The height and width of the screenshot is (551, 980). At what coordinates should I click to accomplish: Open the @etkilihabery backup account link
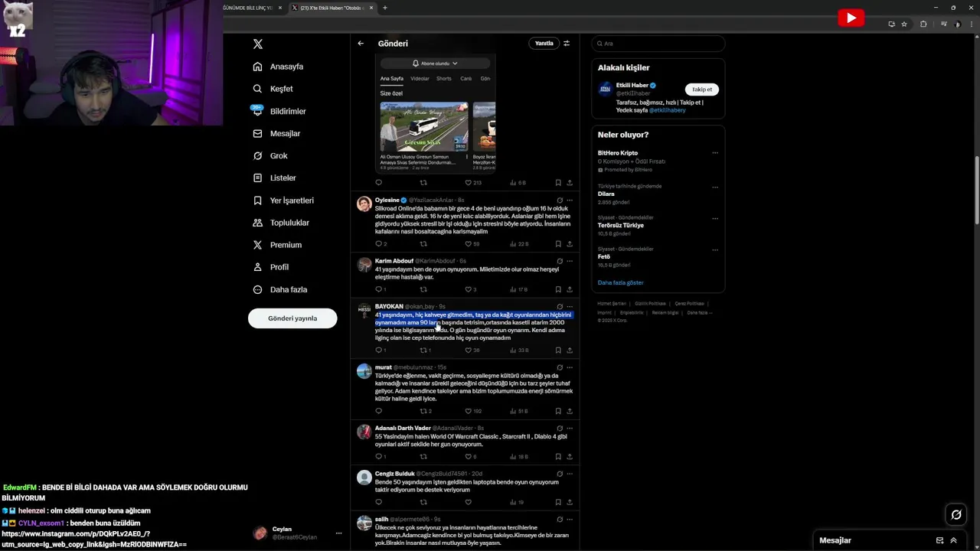coord(667,110)
